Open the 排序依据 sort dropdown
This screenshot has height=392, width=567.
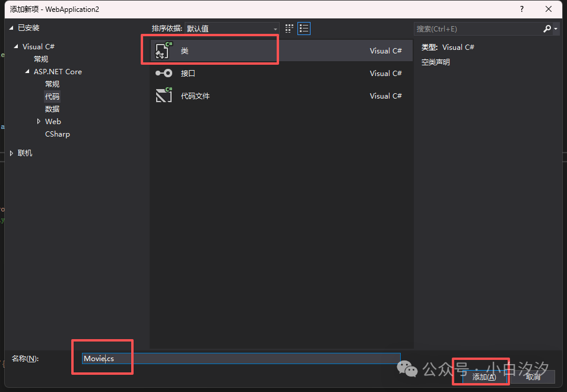(232, 29)
